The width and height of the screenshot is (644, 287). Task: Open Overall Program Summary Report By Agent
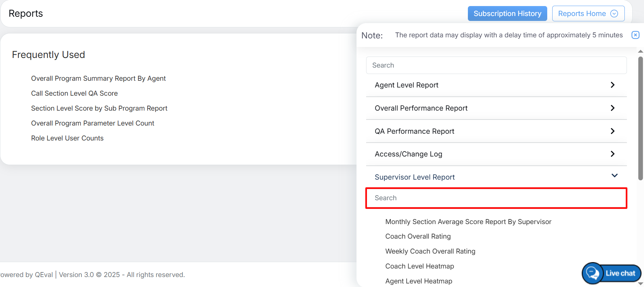98,79
